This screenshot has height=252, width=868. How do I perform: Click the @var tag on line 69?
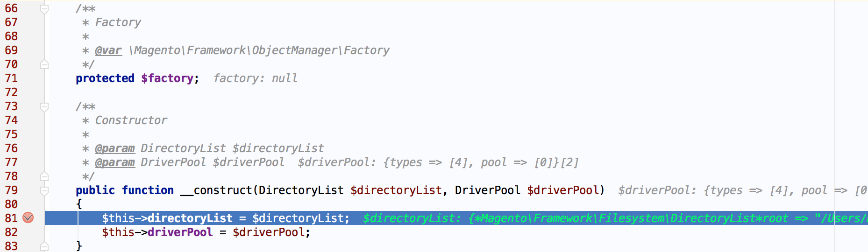click(108, 50)
